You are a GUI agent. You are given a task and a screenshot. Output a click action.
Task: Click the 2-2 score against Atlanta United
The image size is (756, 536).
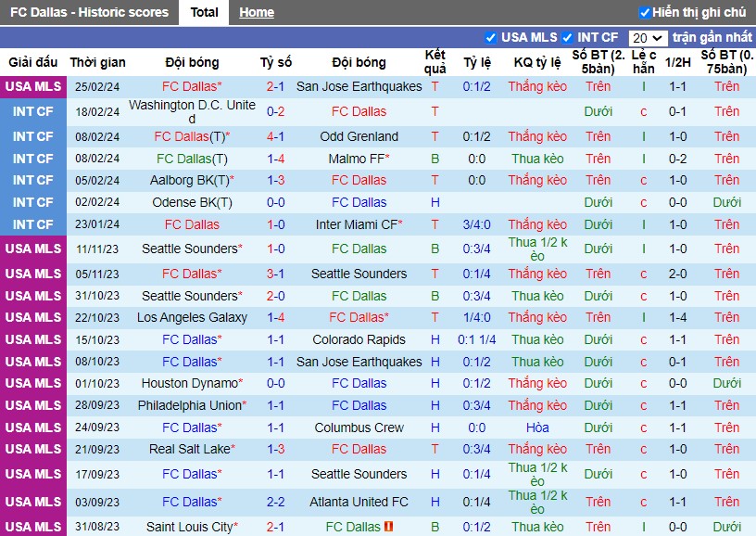(276, 503)
